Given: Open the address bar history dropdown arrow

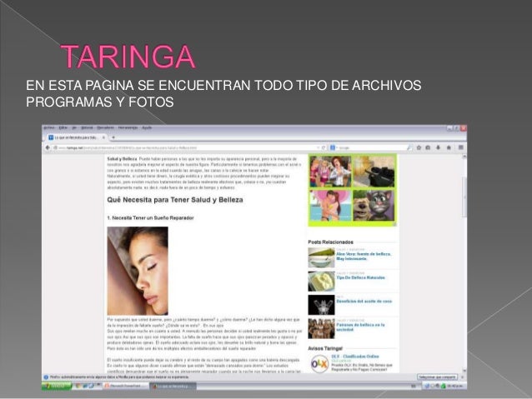Looking at the screenshot, I should point(318,147).
